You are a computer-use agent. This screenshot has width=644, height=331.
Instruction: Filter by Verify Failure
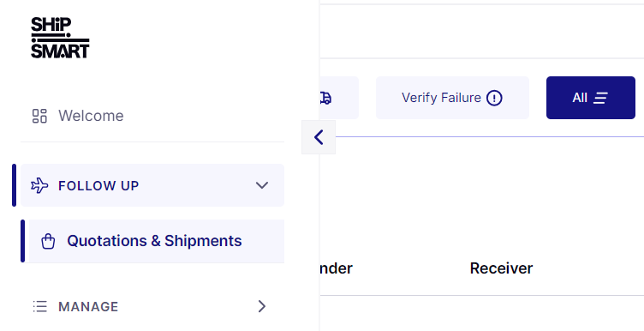[452, 98]
